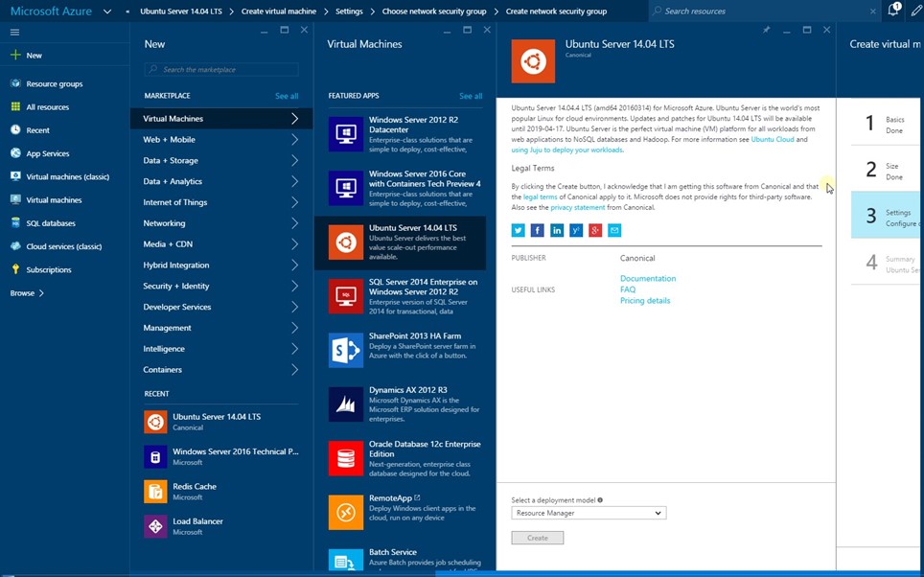Select Create network security group breadcrumb
Image resolution: width=924 pixels, height=577 pixels.
(x=556, y=12)
